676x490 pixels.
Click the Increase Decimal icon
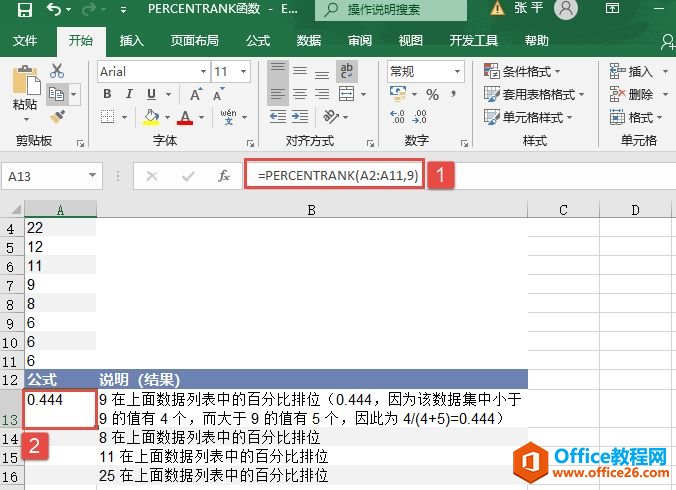(x=397, y=117)
